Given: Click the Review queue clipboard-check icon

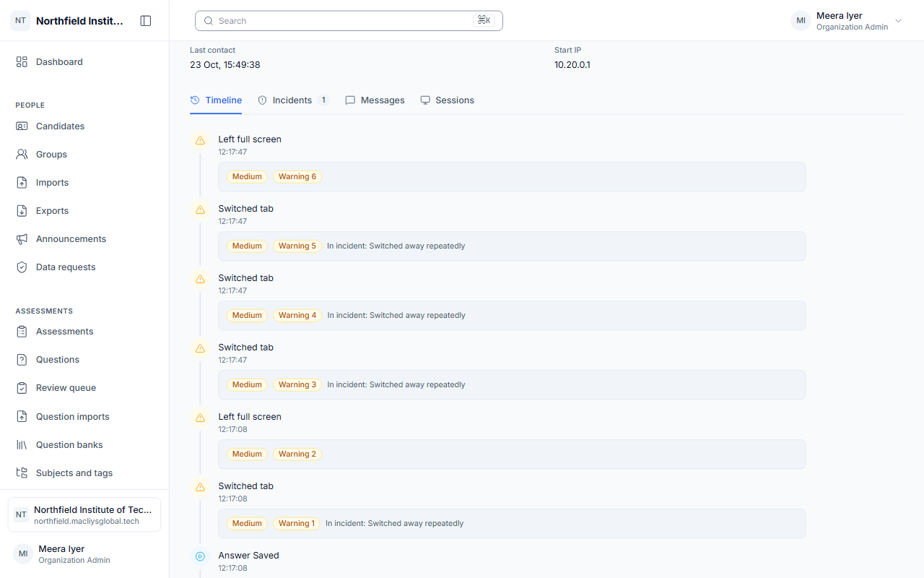Looking at the screenshot, I should click(22, 388).
